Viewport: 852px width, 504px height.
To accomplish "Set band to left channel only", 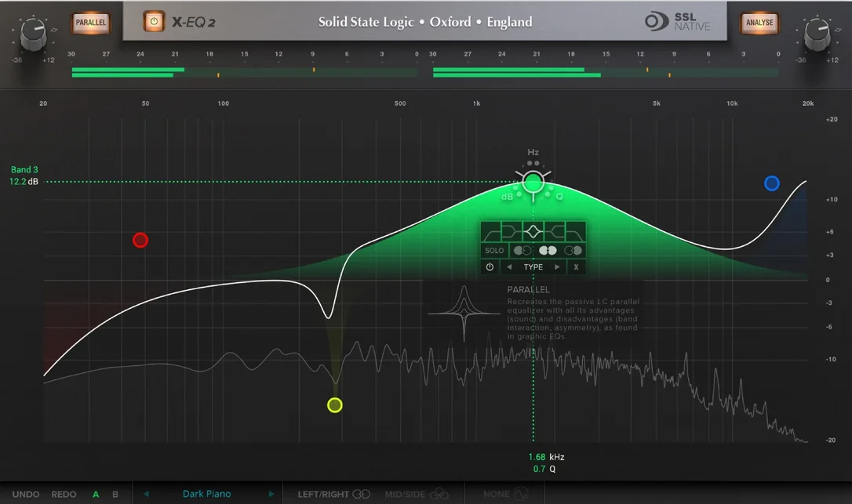I will [522, 250].
